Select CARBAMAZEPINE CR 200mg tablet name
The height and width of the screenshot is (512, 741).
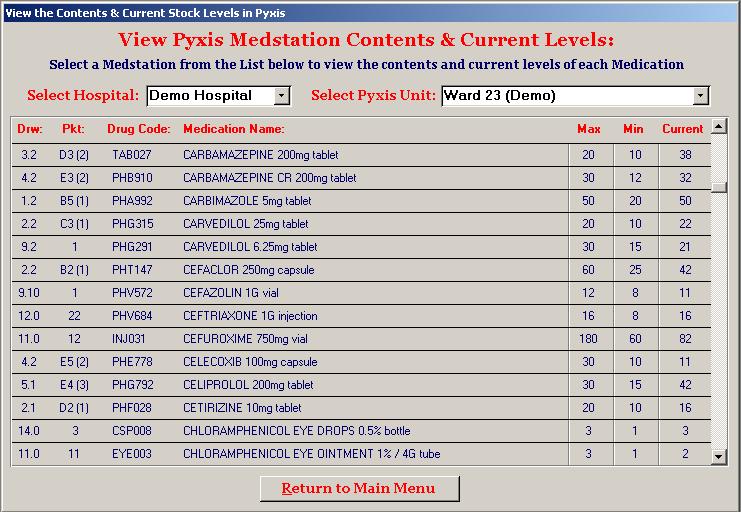tap(269, 178)
